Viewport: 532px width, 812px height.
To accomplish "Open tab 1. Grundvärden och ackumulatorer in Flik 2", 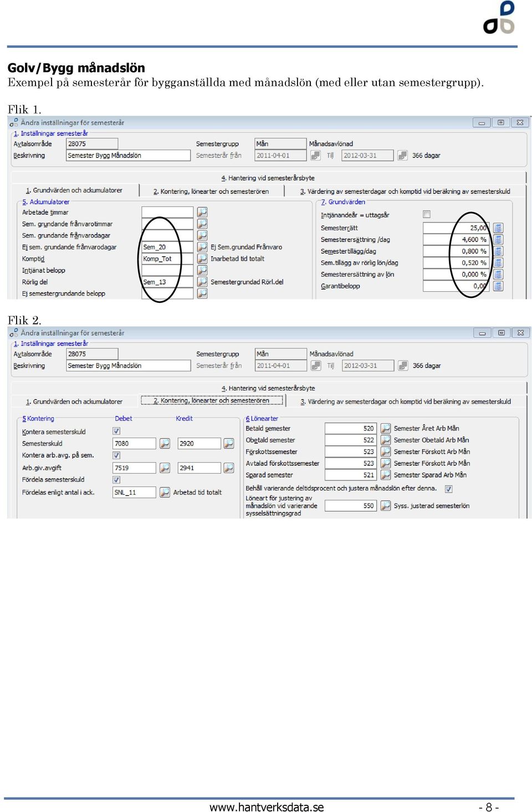I will tap(74, 402).
